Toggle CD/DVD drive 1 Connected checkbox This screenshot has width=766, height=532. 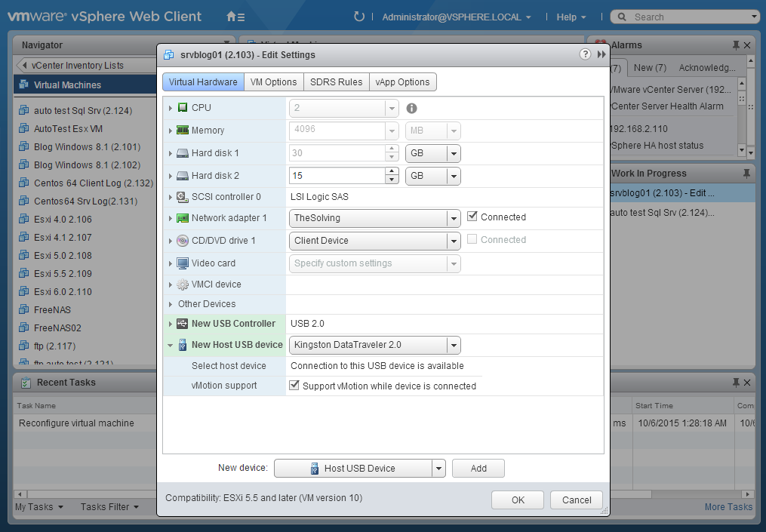(472, 239)
